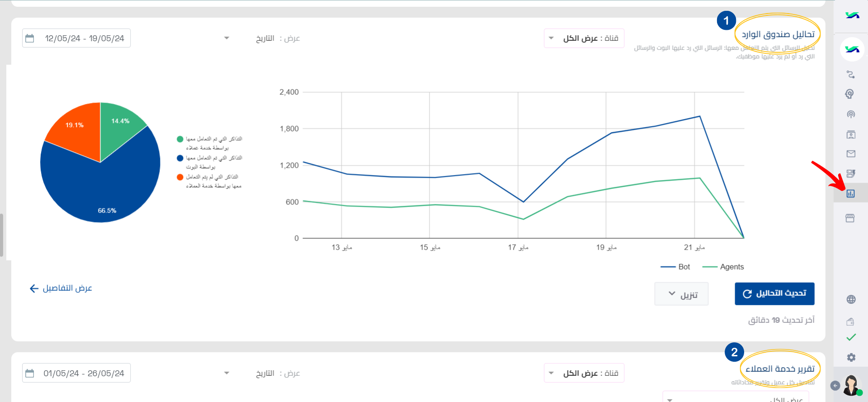
Task: Open the settings gear icon
Action: [x=851, y=357]
